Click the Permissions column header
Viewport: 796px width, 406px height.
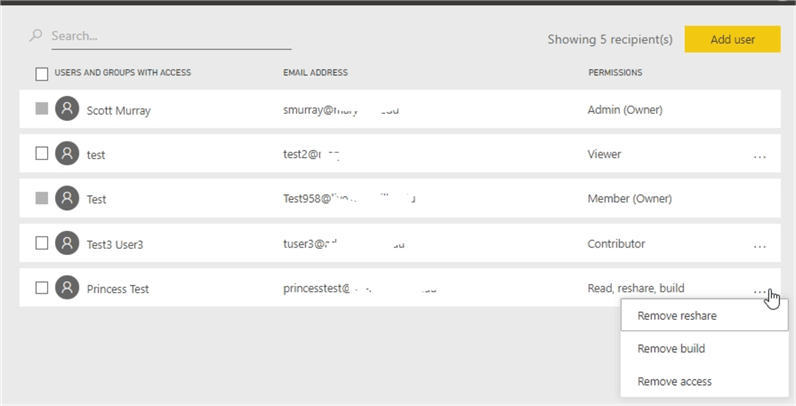[x=615, y=73]
